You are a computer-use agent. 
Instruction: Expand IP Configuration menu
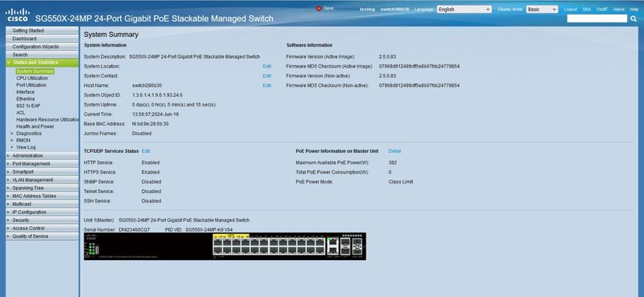[42, 212]
